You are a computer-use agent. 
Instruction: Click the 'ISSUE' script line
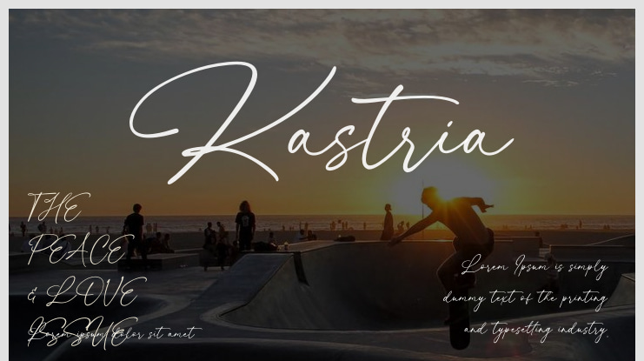pyautogui.click(x=83, y=332)
